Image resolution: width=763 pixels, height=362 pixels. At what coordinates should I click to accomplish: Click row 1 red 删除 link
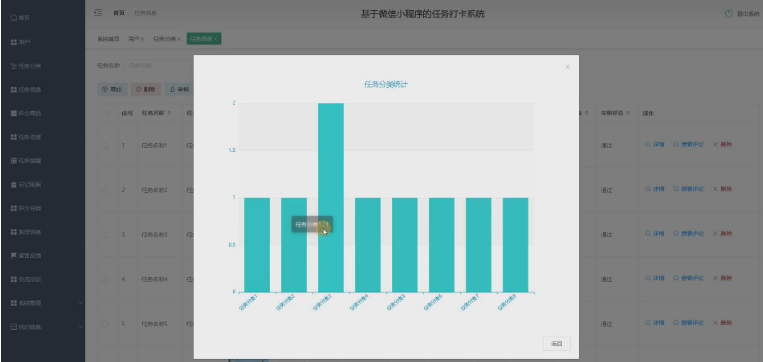point(723,145)
